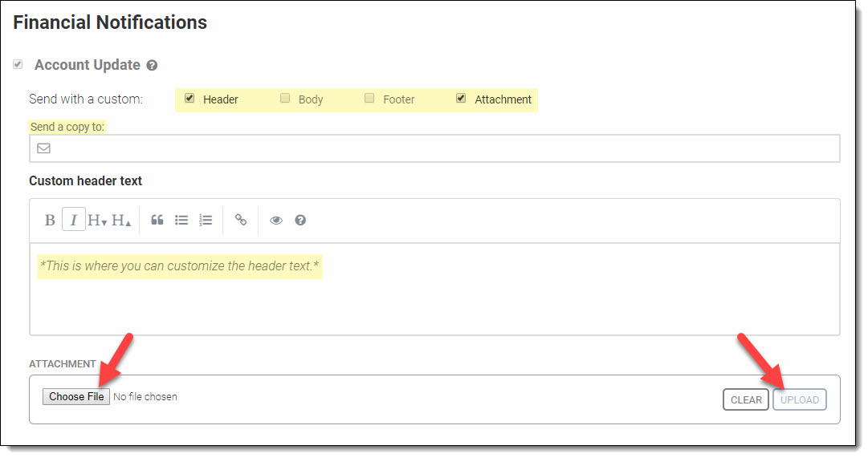868x458 pixels.
Task: Enable the Body checkbox
Action: point(285,99)
